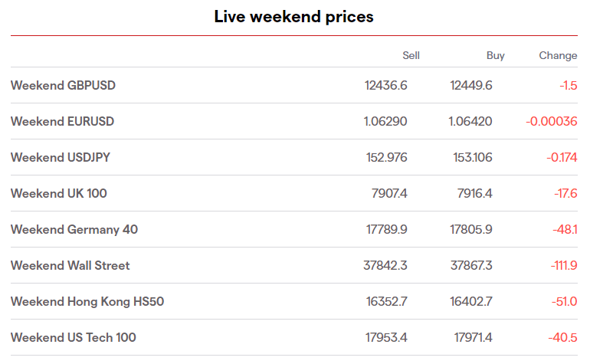Click the Change column header

click(558, 55)
